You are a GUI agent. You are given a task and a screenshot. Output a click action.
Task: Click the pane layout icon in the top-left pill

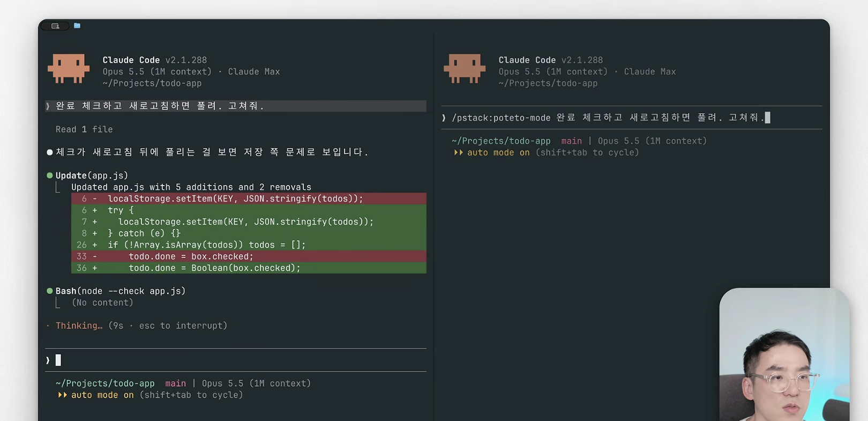coord(55,26)
